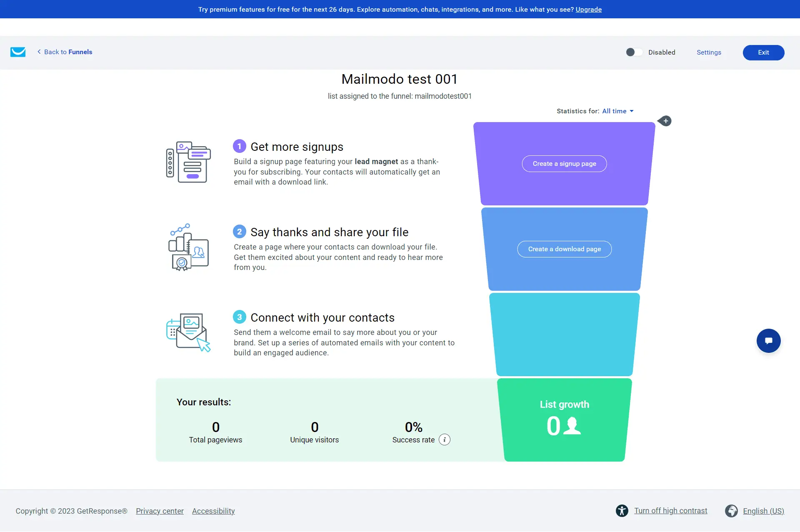The image size is (800, 532).
Task: Open funnel Settings
Action: [709, 52]
